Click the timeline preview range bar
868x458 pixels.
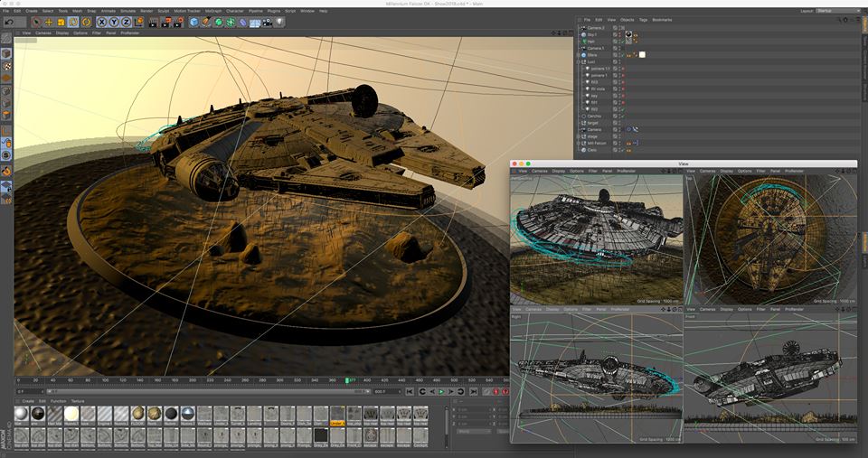(209, 392)
